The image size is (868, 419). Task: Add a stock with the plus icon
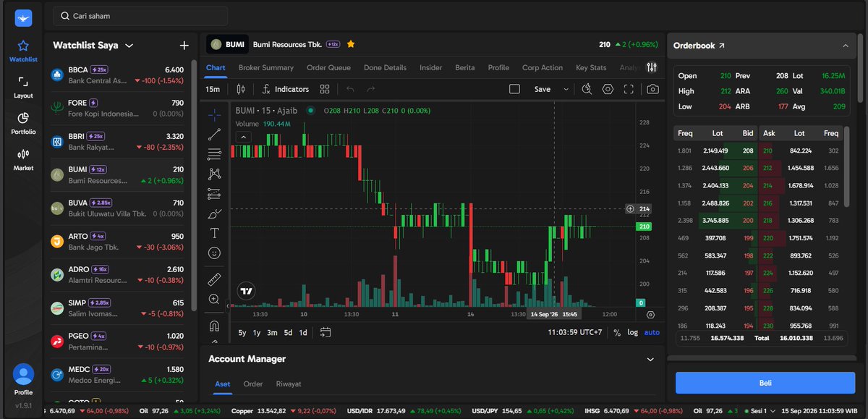point(184,46)
